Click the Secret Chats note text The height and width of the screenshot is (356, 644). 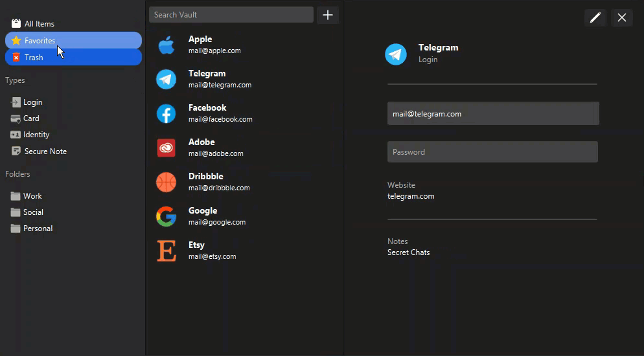pyautogui.click(x=408, y=252)
